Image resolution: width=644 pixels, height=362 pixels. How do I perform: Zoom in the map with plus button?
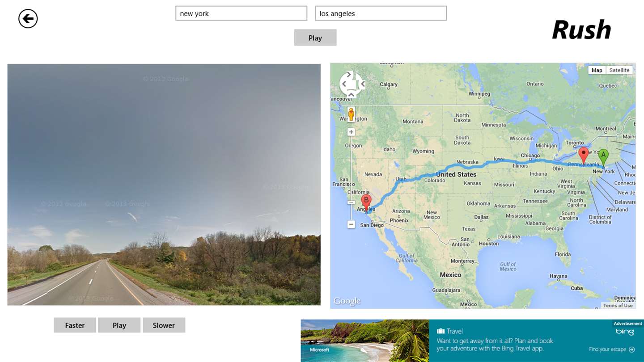pyautogui.click(x=351, y=132)
